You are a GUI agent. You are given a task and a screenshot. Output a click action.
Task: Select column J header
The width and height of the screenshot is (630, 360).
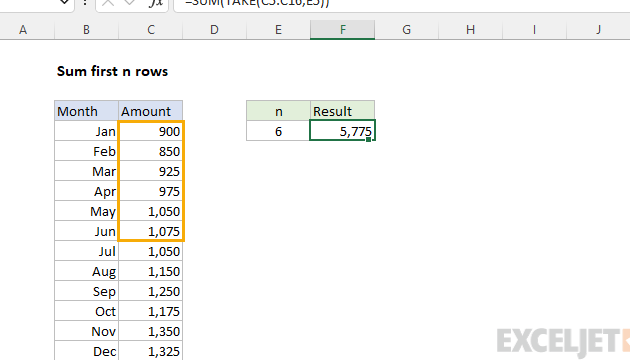598,30
